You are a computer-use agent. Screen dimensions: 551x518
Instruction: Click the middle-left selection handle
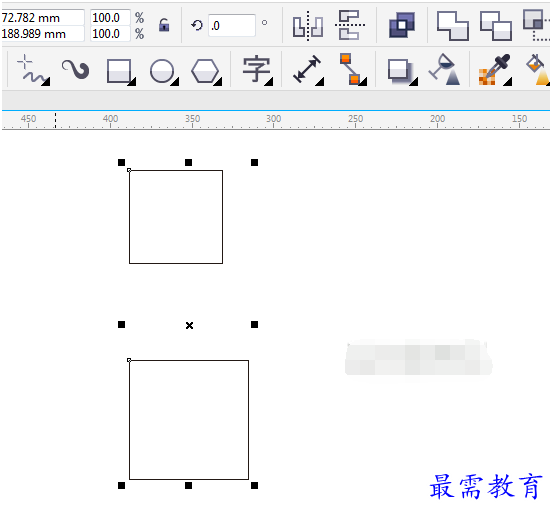tap(121, 324)
